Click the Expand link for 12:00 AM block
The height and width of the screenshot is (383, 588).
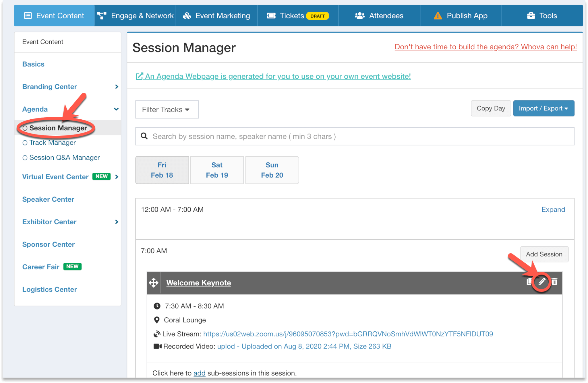point(553,210)
